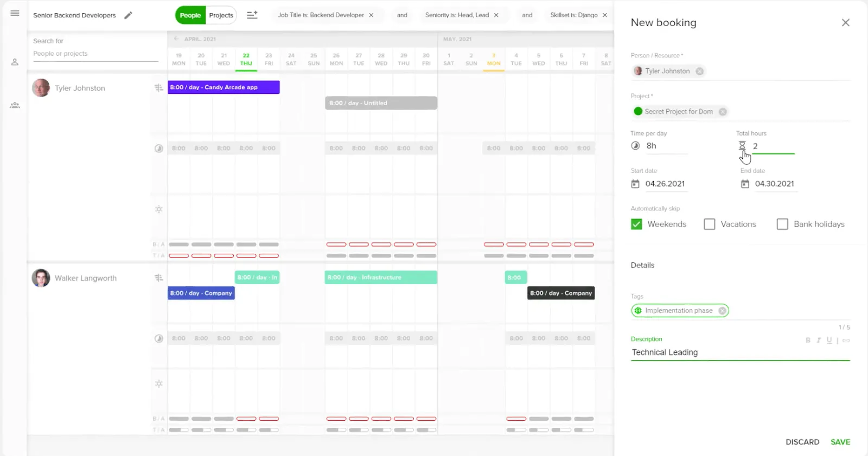Open the Tags selector field
The width and height of the screenshot is (868, 456).
pos(741,311)
